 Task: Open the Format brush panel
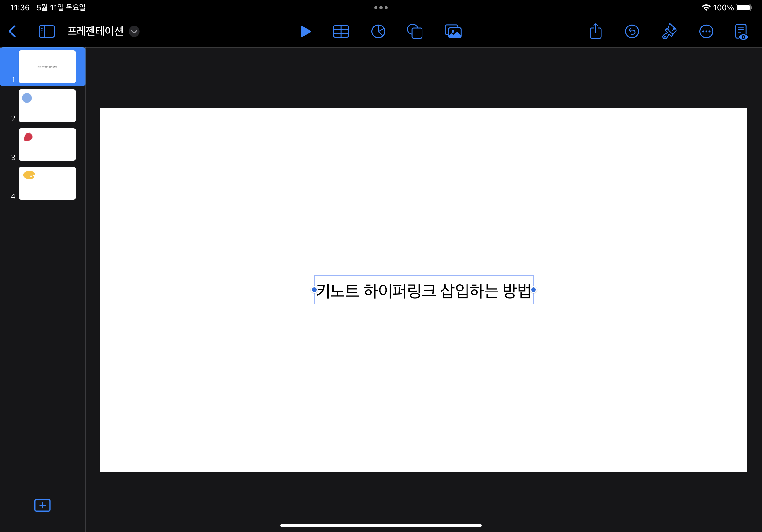pyautogui.click(x=669, y=32)
